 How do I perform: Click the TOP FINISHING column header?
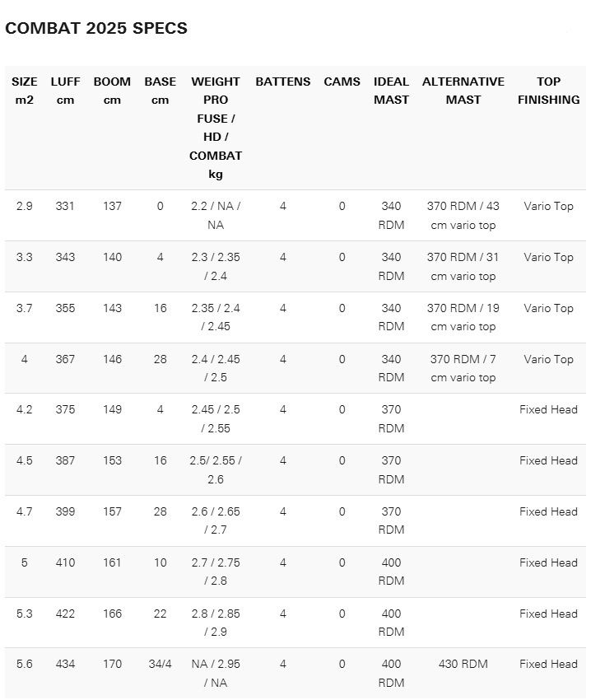coord(548,91)
